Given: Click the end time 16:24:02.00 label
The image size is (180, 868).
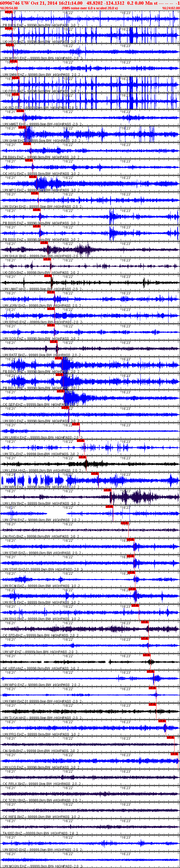Looking at the screenshot, I should pyautogui.click(x=171, y=8).
